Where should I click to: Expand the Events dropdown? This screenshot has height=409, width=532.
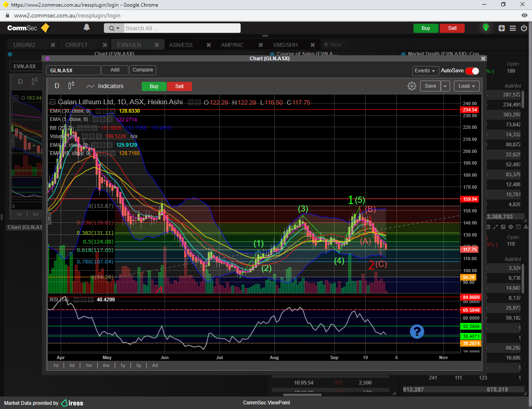tap(425, 71)
